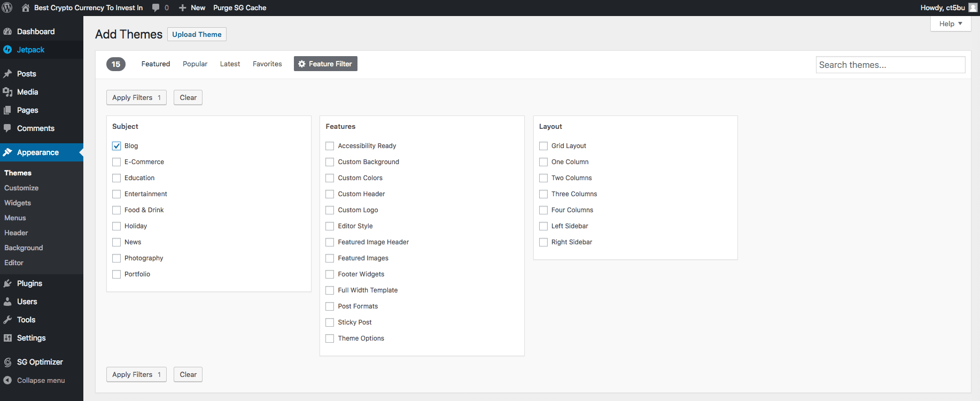The width and height of the screenshot is (980, 401).
Task: Click the theme count badge 15
Action: click(116, 64)
